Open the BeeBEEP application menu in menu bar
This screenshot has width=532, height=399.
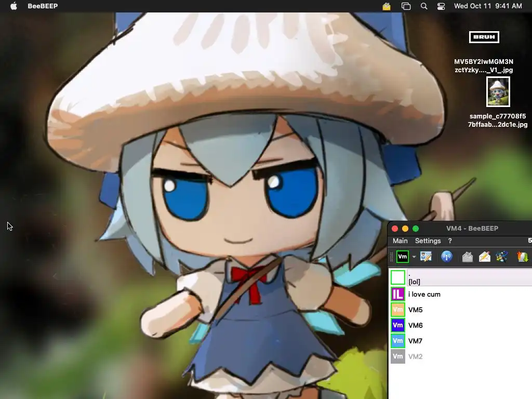pyautogui.click(x=43, y=6)
